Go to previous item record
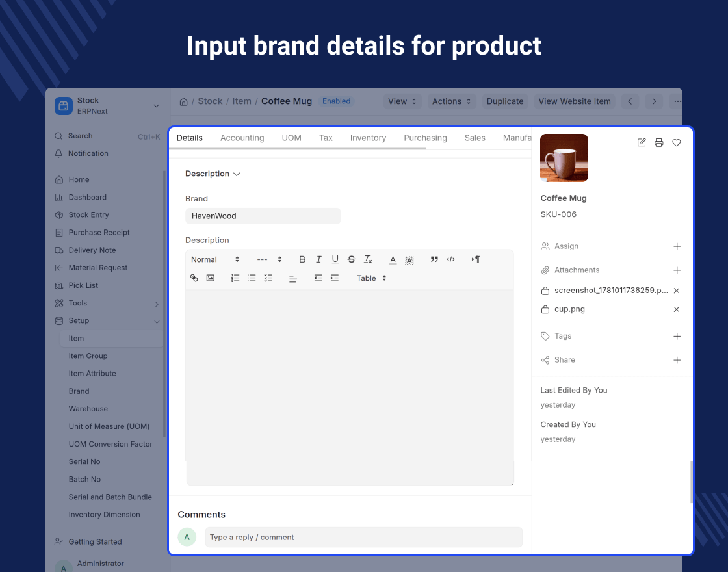The height and width of the screenshot is (572, 728). click(x=630, y=101)
